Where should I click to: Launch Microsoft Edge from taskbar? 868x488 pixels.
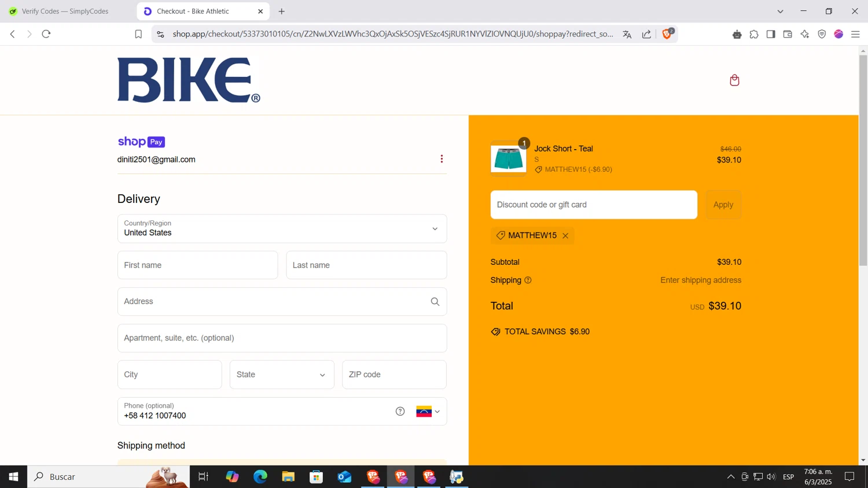(x=260, y=476)
